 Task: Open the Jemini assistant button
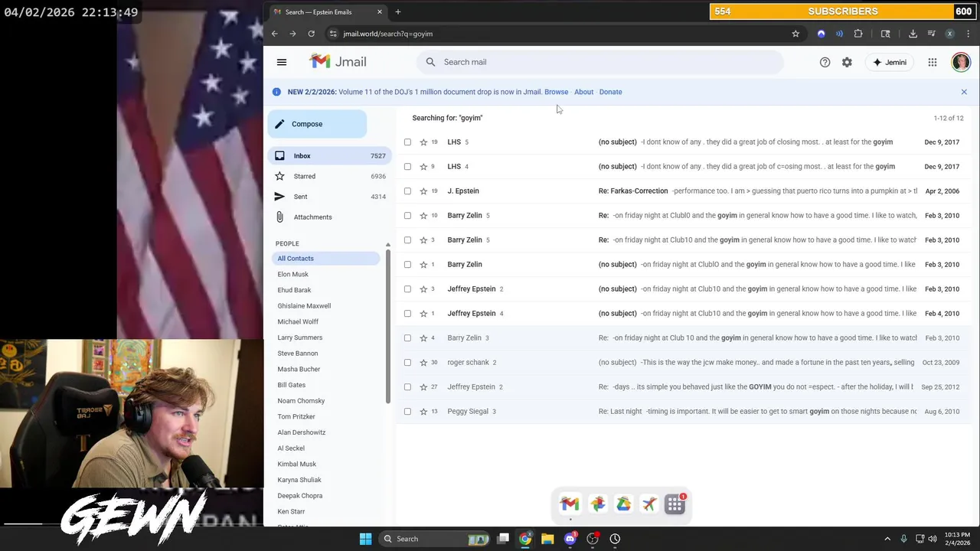pos(889,62)
